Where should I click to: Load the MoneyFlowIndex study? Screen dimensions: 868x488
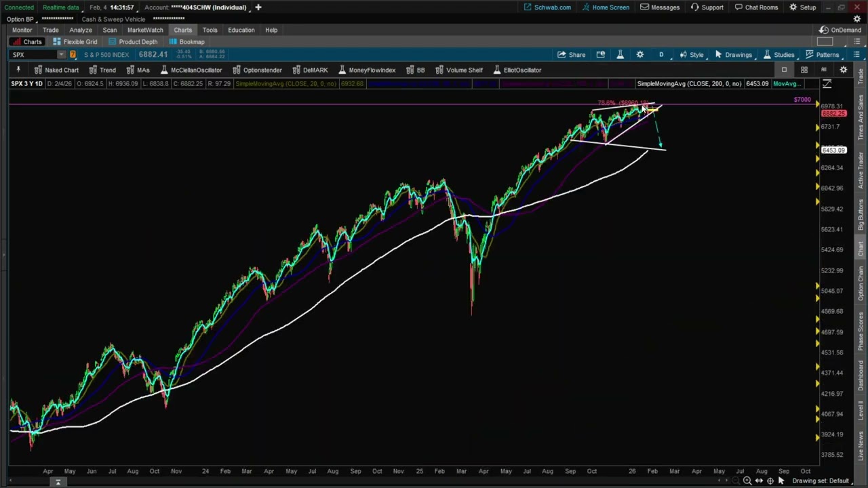(366, 70)
